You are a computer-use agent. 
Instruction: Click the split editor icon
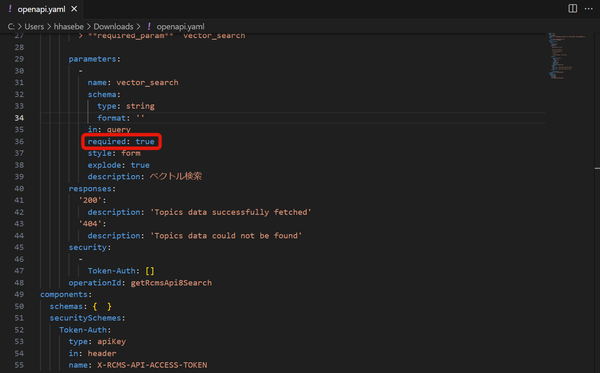[x=572, y=8]
